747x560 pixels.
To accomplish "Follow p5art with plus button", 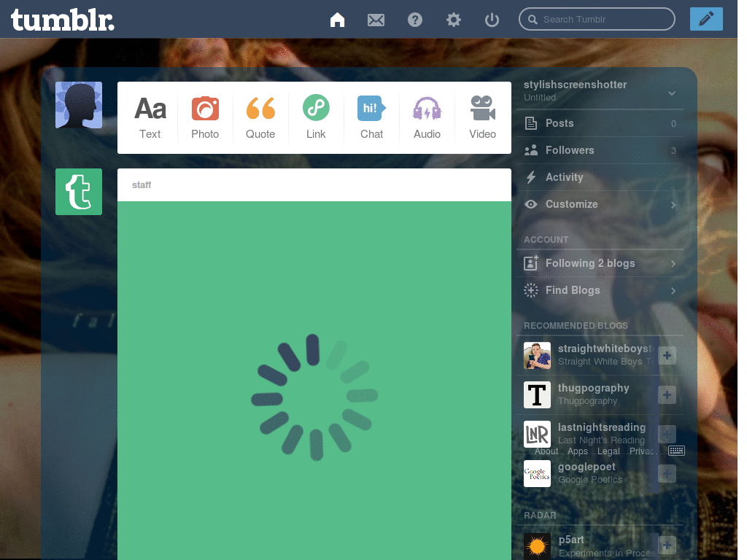I will (x=667, y=545).
